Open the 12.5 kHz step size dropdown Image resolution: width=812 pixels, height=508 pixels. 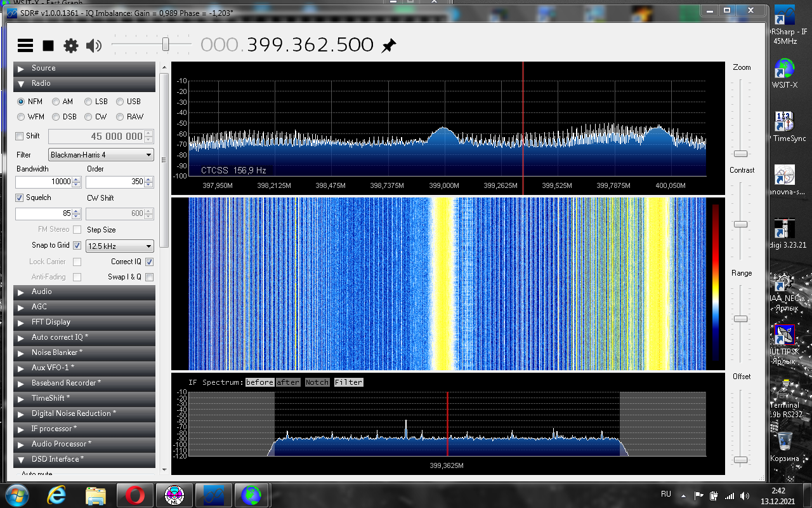[120, 246]
